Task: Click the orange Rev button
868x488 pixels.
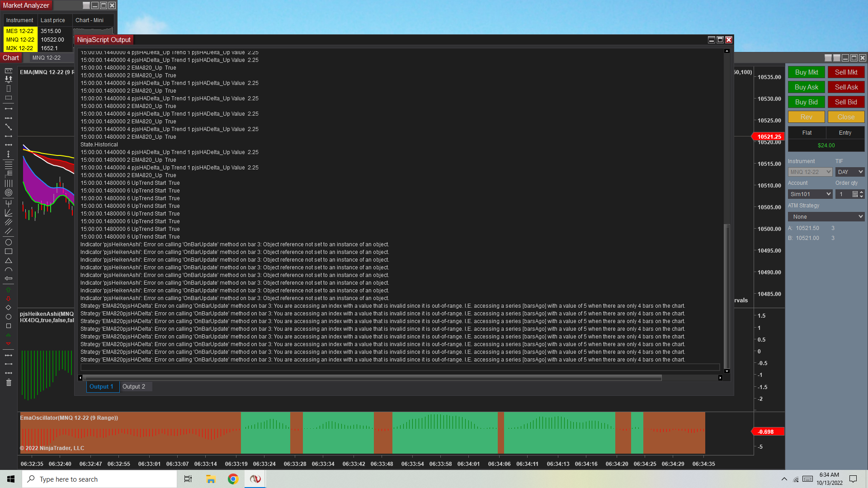Action: coord(806,117)
